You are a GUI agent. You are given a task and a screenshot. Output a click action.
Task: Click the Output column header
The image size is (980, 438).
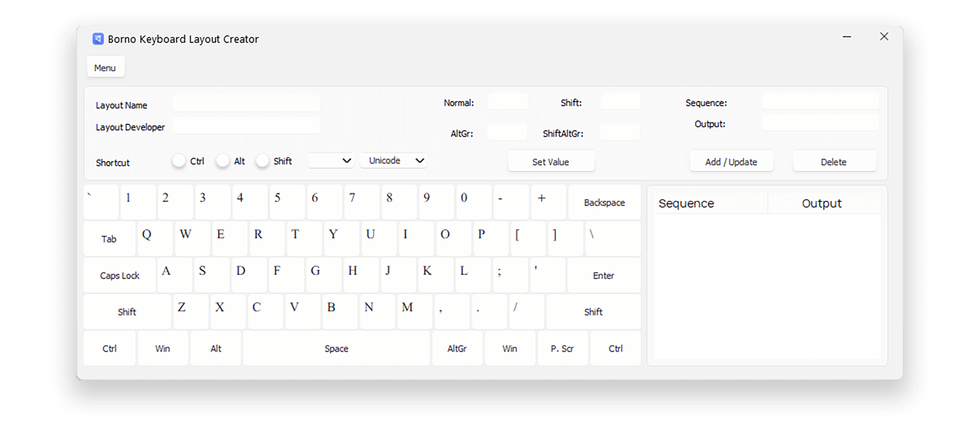tap(822, 204)
